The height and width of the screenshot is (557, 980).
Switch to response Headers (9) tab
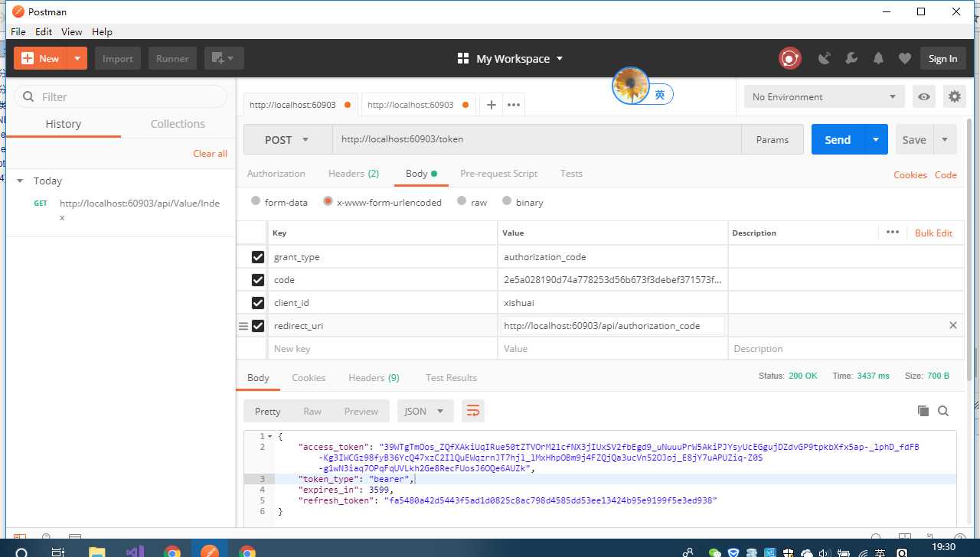click(374, 378)
